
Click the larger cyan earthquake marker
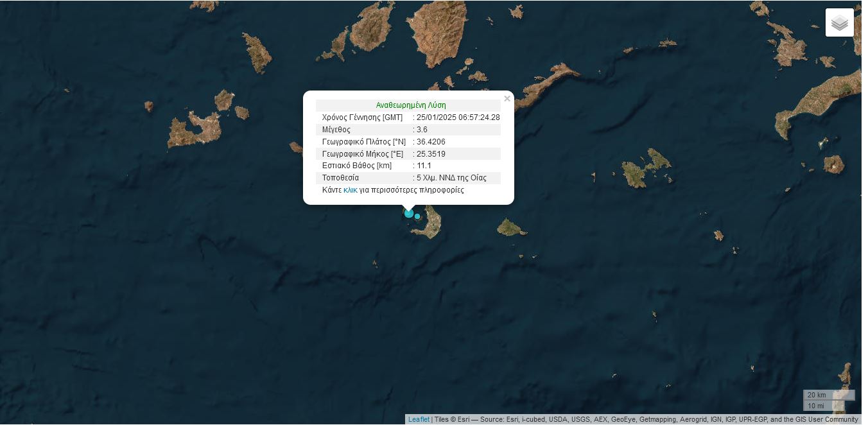point(409,213)
